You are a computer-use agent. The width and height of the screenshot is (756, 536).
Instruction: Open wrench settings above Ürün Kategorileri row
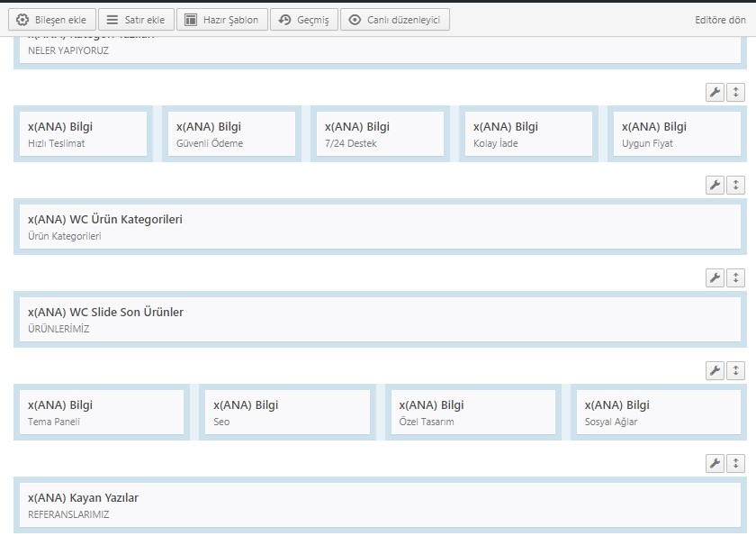click(x=715, y=185)
